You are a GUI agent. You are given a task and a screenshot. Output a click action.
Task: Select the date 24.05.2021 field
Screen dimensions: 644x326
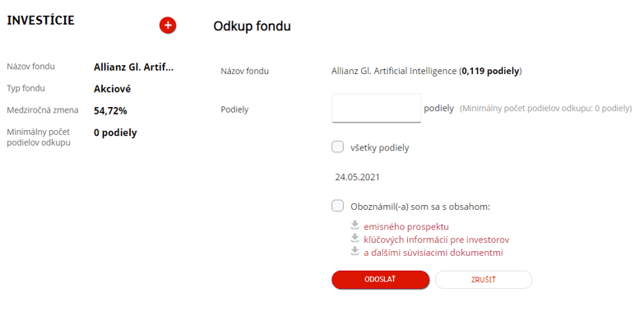[357, 177]
